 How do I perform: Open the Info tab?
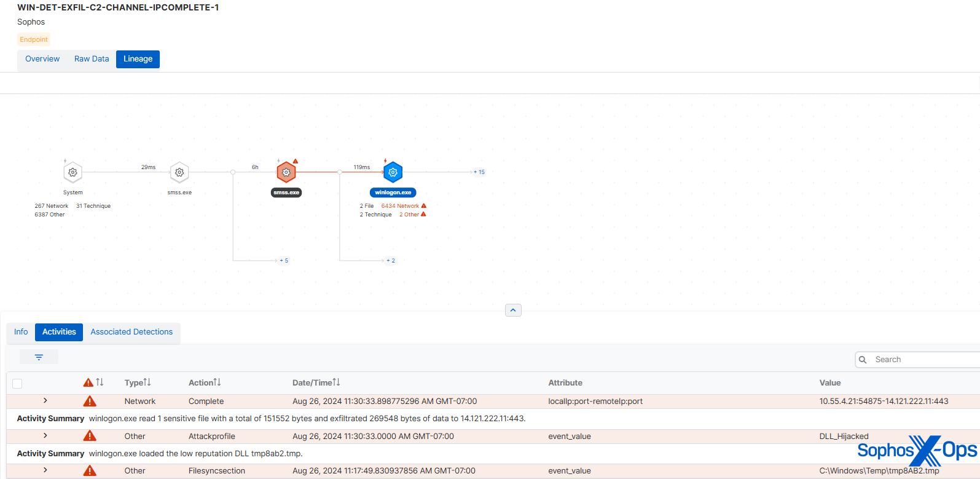point(21,332)
